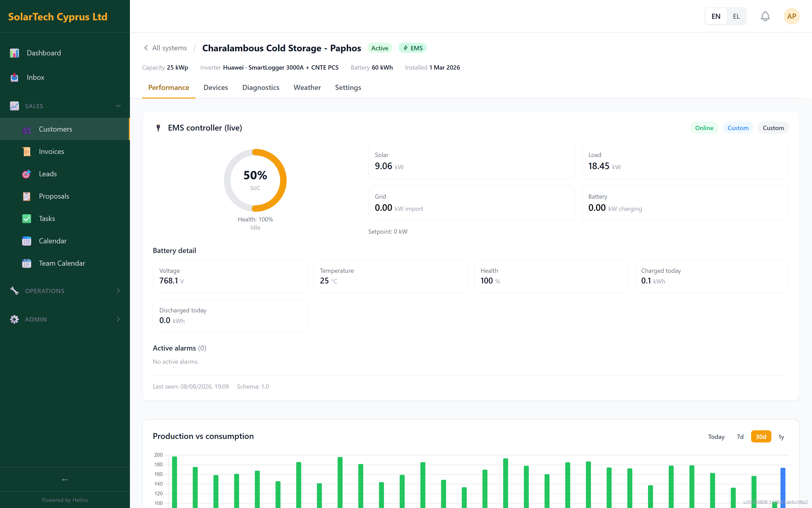
Task: Expand the ADMIN section chevron
Action: [118, 319]
